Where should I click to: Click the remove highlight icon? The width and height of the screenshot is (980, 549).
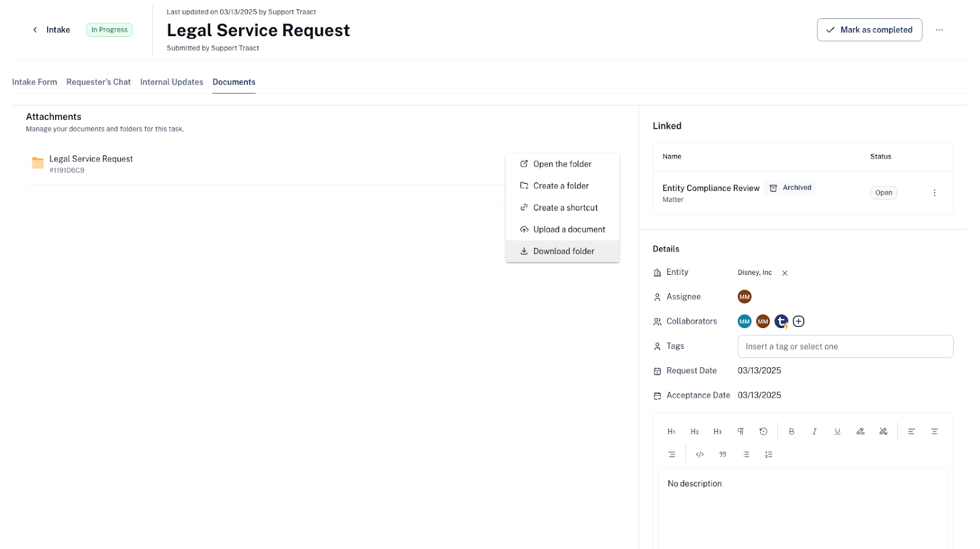[x=883, y=431]
